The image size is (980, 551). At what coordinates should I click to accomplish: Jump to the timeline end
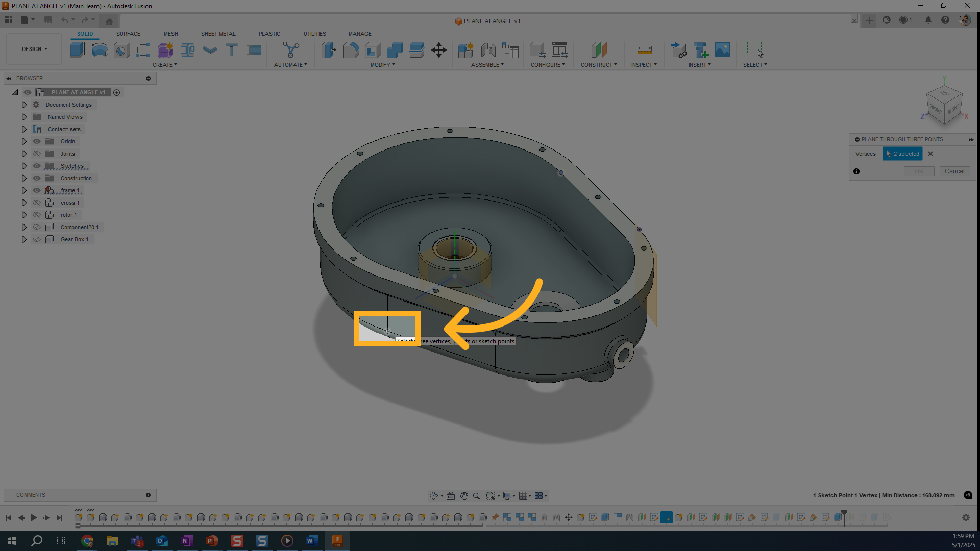[x=59, y=517]
